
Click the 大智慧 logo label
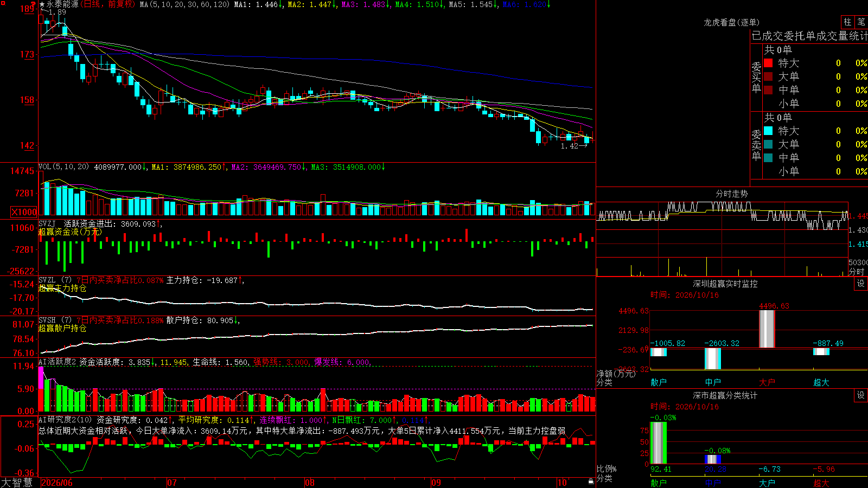(17, 483)
